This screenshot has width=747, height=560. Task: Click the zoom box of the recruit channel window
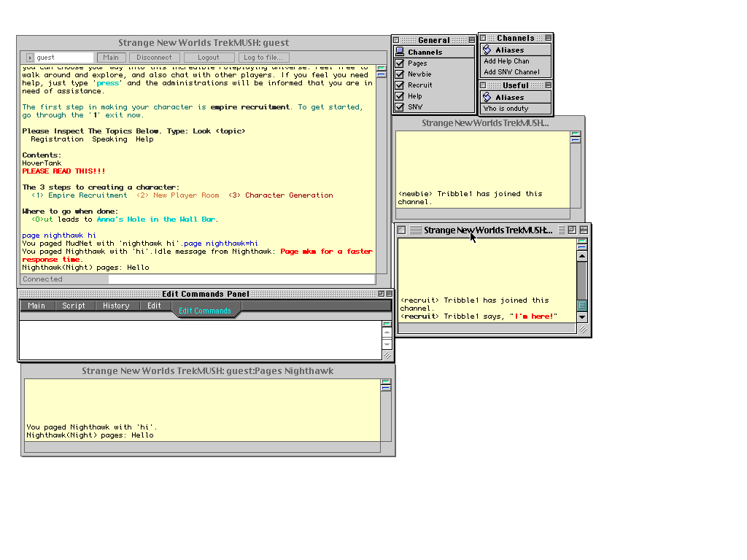tap(572, 230)
